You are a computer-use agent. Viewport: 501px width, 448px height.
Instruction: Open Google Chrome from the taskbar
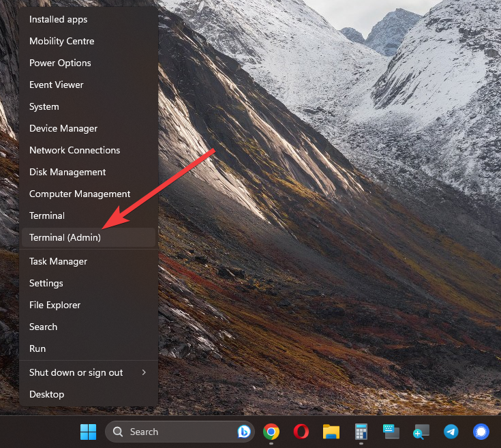(x=271, y=432)
